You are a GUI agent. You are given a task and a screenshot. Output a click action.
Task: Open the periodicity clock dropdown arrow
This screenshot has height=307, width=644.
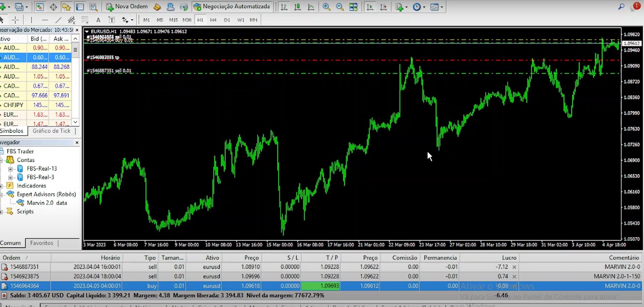(x=424, y=7)
